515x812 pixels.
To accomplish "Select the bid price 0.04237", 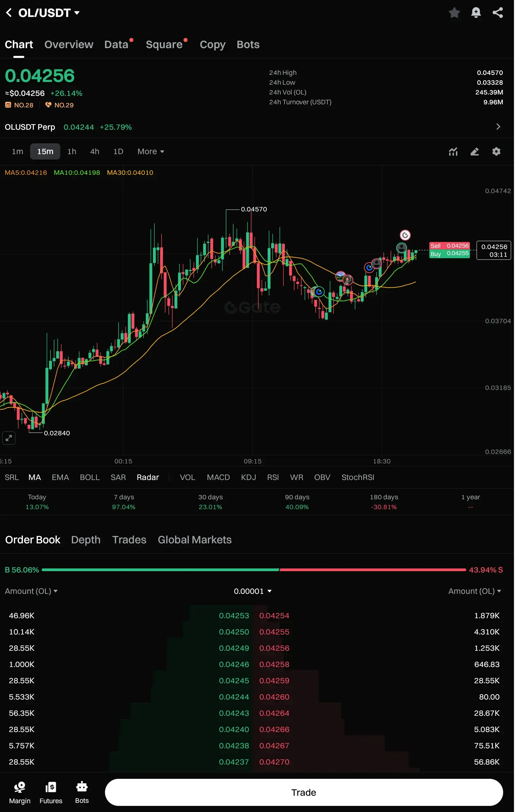I will point(234,762).
